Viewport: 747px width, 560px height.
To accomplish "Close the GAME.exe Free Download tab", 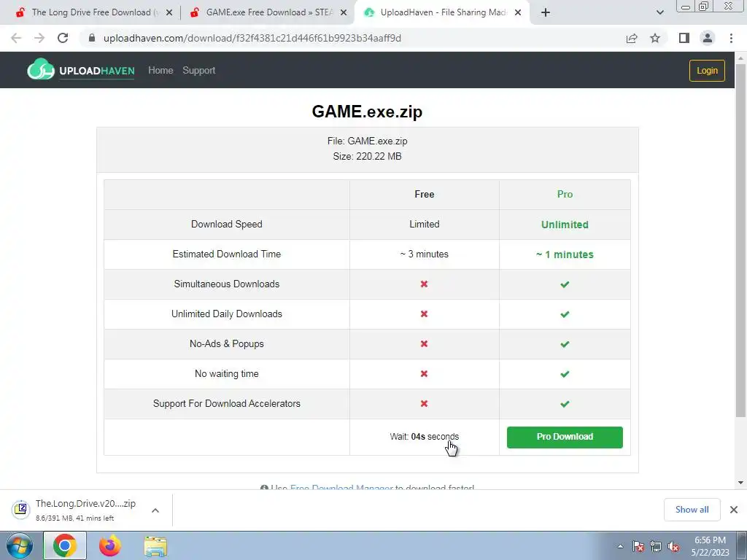I will coord(344,12).
